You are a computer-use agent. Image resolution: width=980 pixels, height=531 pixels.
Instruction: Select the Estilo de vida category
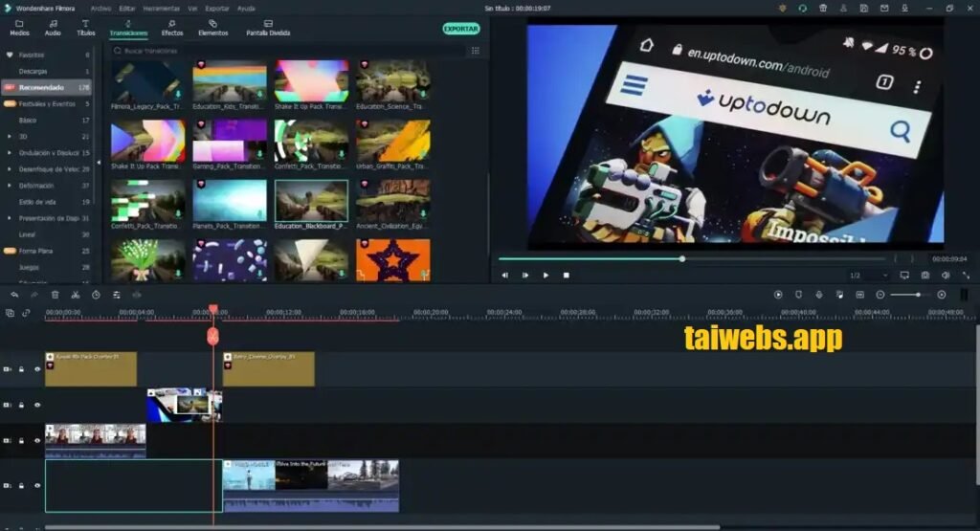[47, 202]
